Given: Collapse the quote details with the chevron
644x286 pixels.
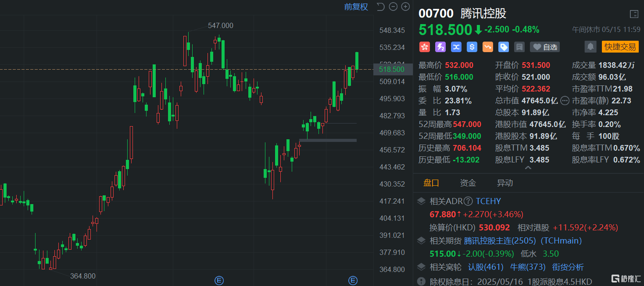Looking at the screenshot, I should coord(528,167).
